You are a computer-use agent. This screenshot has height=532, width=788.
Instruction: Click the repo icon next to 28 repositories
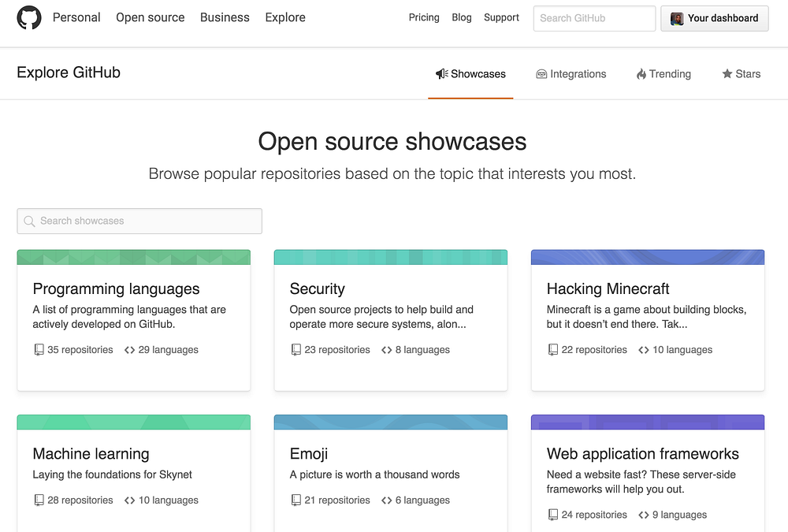click(x=39, y=500)
